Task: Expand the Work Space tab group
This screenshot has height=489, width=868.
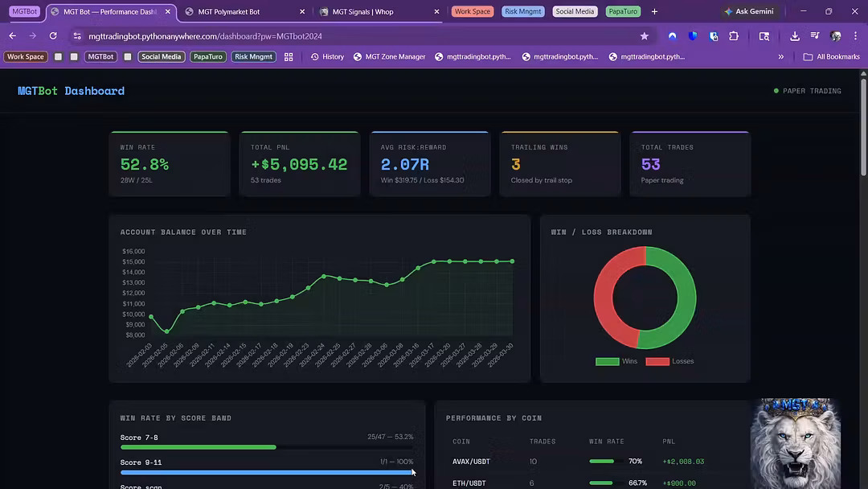Action: (x=472, y=11)
